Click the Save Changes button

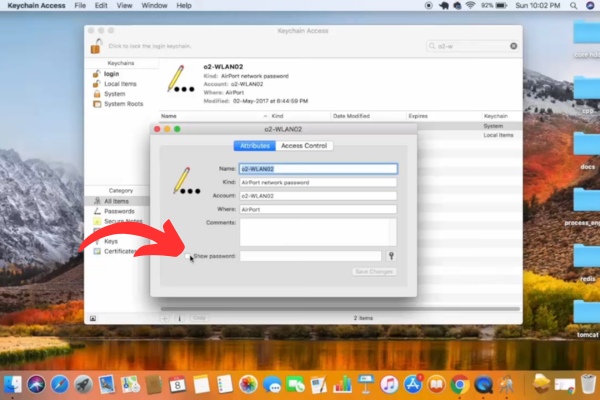click(374, 271)
